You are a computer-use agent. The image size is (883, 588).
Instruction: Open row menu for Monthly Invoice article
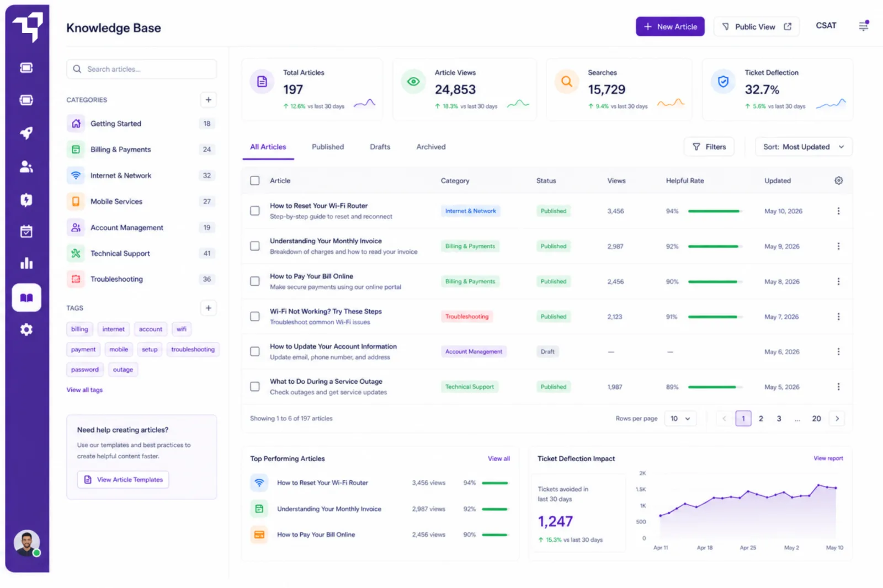click(838, 246)
